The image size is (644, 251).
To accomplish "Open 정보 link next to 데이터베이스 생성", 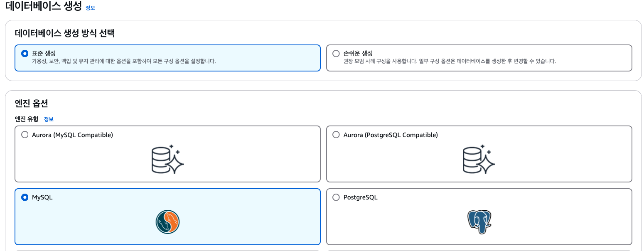I will click(x=90, y=7).
